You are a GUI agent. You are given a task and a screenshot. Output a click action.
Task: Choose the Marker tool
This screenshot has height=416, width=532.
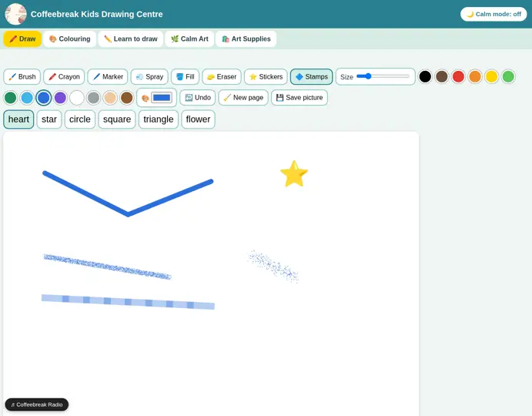click(x=108, y=77)
